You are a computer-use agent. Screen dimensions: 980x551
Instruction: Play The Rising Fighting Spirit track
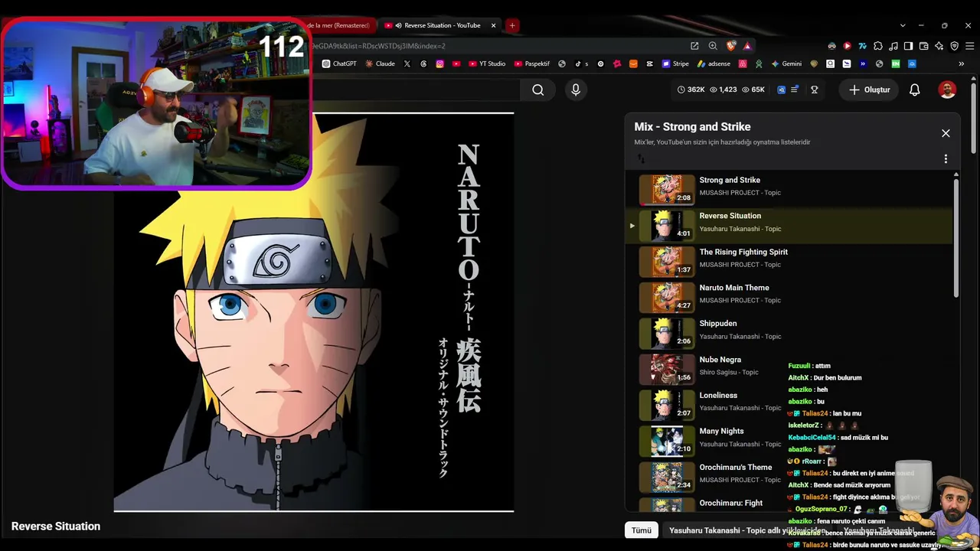[x=789, y=261]
